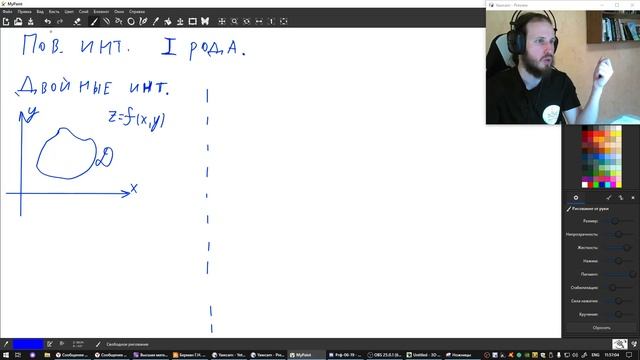
Task: Switch to OBS taskbar button
Action: (384, 355)
